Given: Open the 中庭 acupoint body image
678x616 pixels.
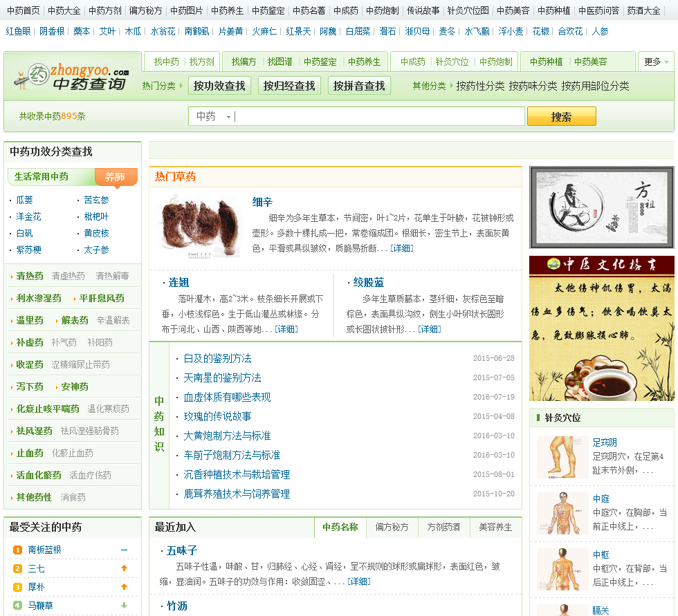Looking at the screenshot, I should tap(562, 513).
